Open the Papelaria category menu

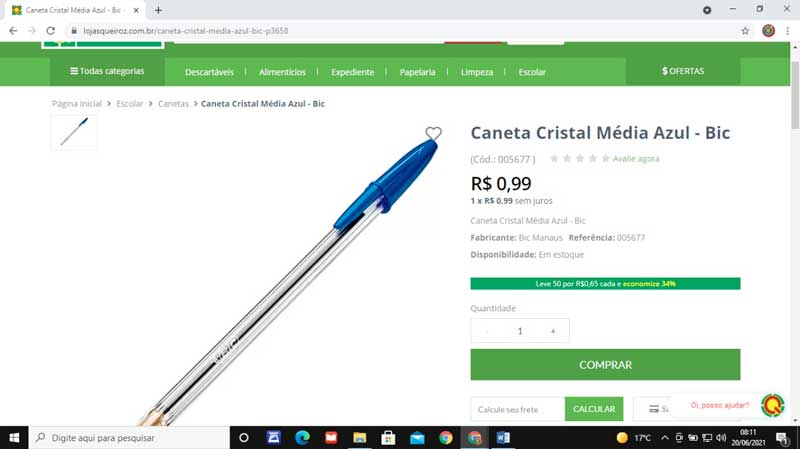[x=417, y=72]
